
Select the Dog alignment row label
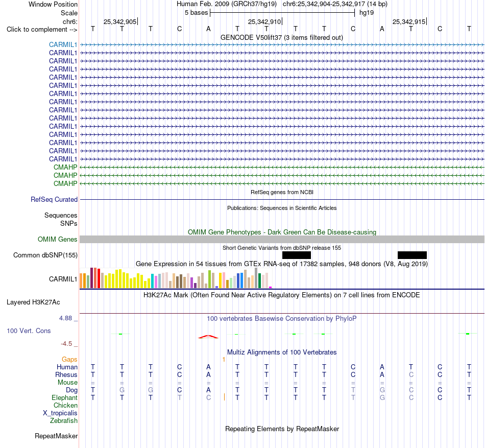point(71,390)
